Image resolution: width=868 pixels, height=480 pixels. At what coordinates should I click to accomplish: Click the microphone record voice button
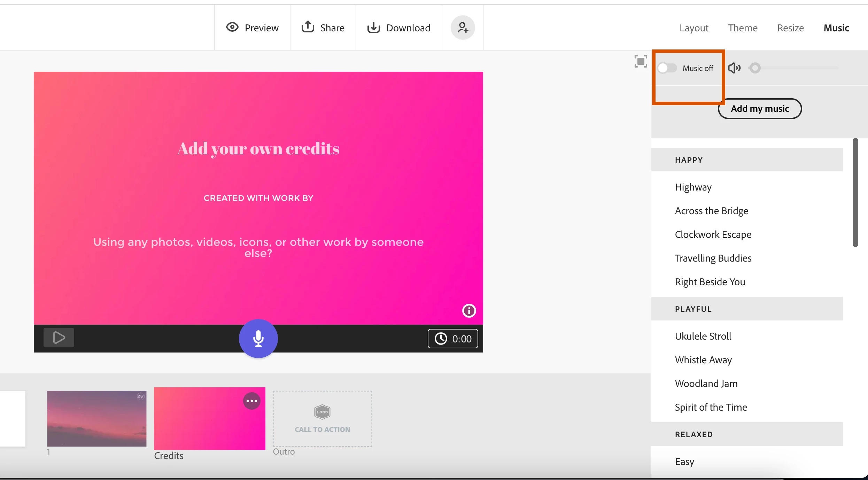click(258, 339)
